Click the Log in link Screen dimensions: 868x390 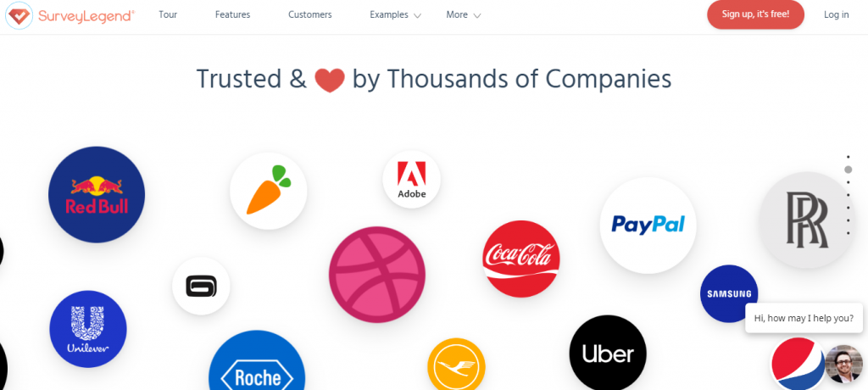tap(836, 15)
